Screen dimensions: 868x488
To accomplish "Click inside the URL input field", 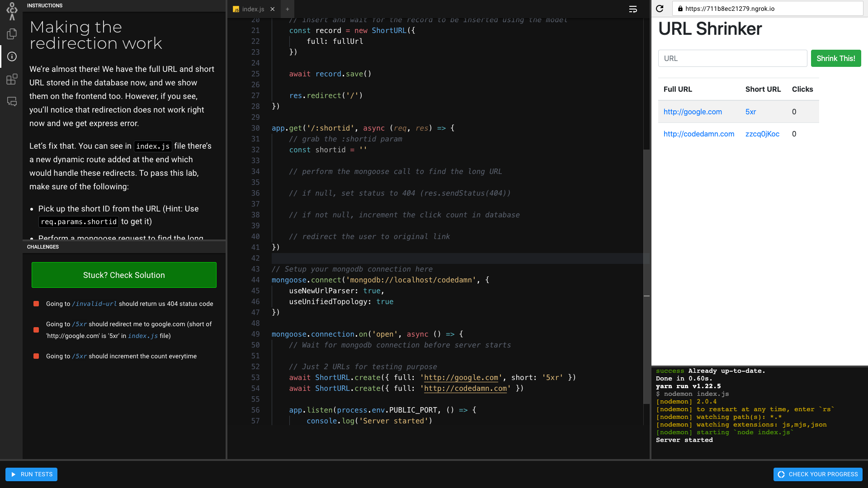I will 732,58.
